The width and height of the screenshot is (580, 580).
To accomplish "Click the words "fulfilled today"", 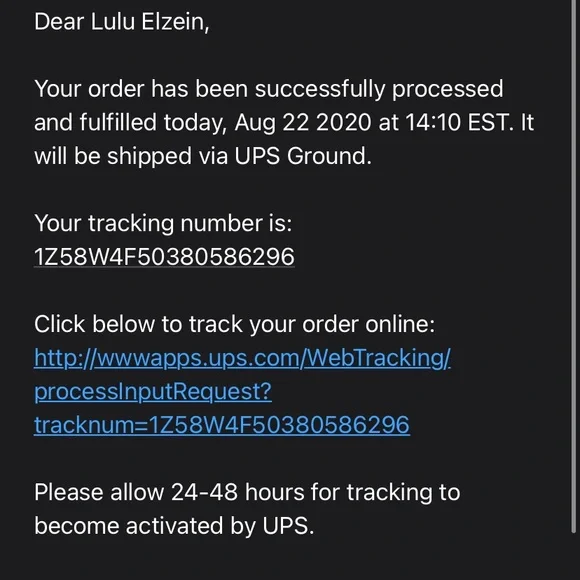I will 153,122.
